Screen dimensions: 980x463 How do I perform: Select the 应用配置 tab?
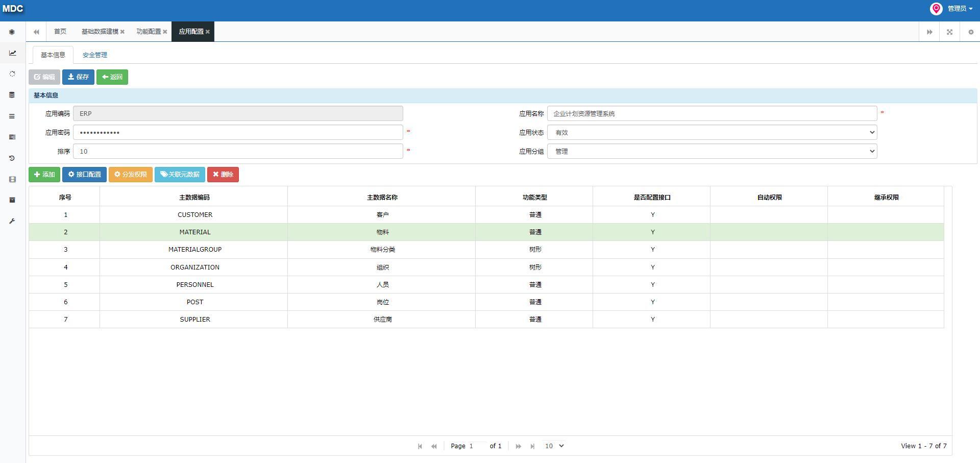191,32
